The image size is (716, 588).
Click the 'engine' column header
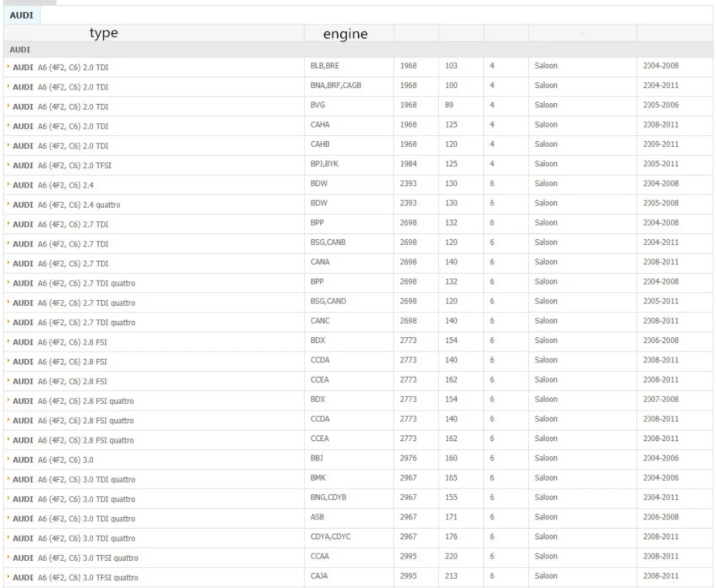[345, 34]
